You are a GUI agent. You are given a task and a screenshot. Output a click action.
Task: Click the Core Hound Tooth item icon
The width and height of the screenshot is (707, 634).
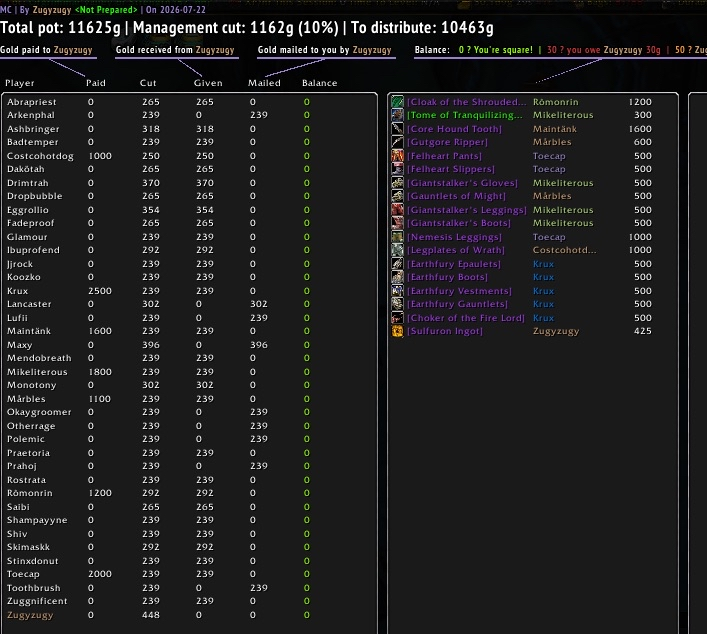397,129
